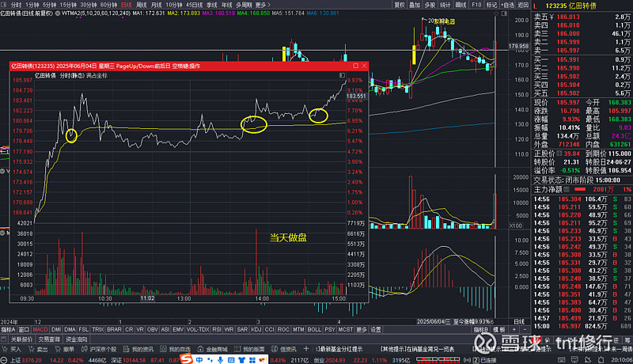Open the 指标A indicator selector
This screenshot has height=364, width=633.
click(9, 330)
